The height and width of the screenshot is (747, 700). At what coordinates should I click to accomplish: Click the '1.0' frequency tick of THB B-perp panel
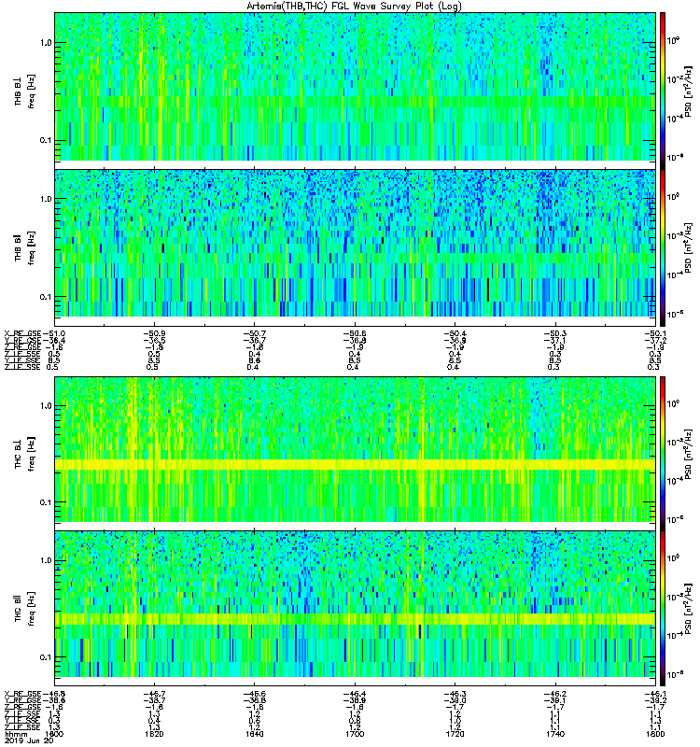tap(46, 43)
